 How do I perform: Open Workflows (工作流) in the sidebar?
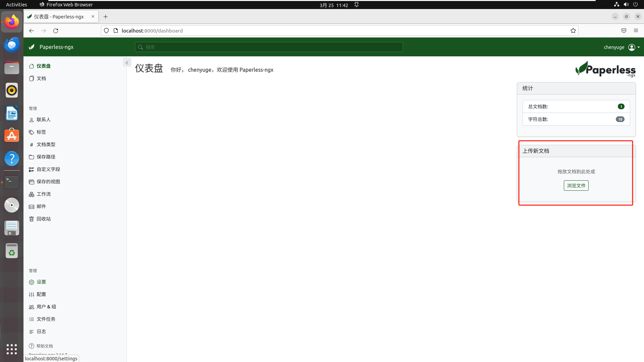click(43, 194)
